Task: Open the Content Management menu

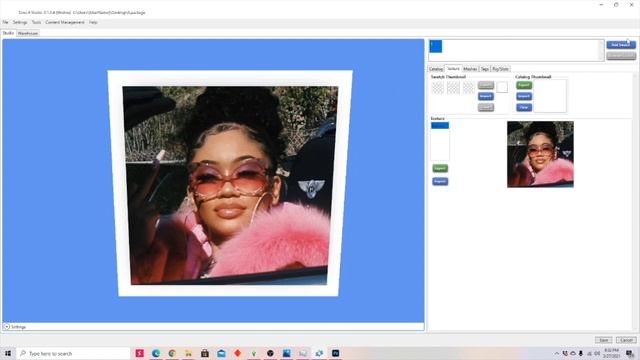Action: pyautogui.click(x=65, y=22)
